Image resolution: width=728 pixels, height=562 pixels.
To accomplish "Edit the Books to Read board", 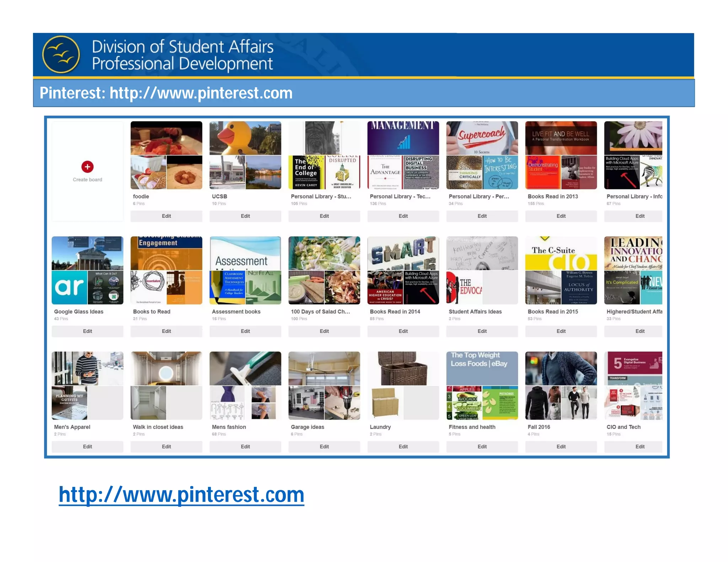I will [166, 331].
